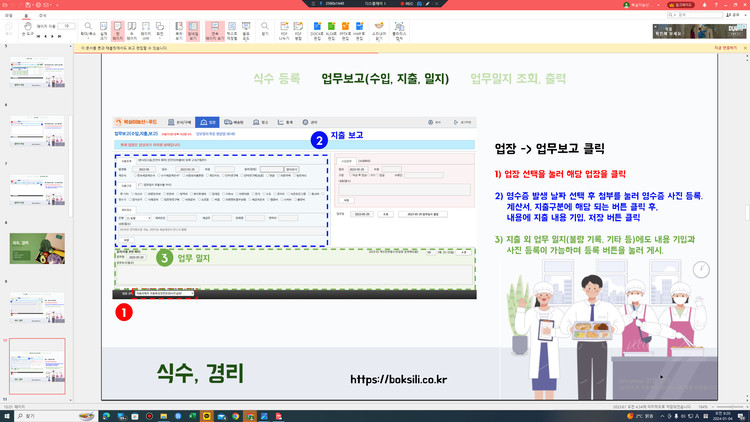The width and height of the screenshot is (750, 422).
Task: Open Chrome from the taskbar
Action: click(235, 416)
